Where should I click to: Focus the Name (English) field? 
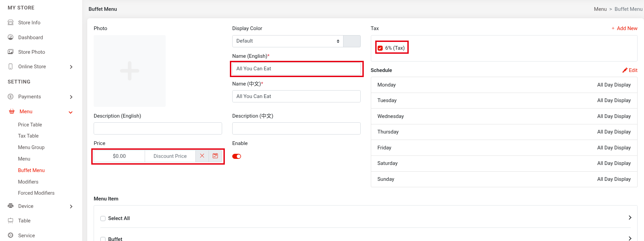point(296,69)
